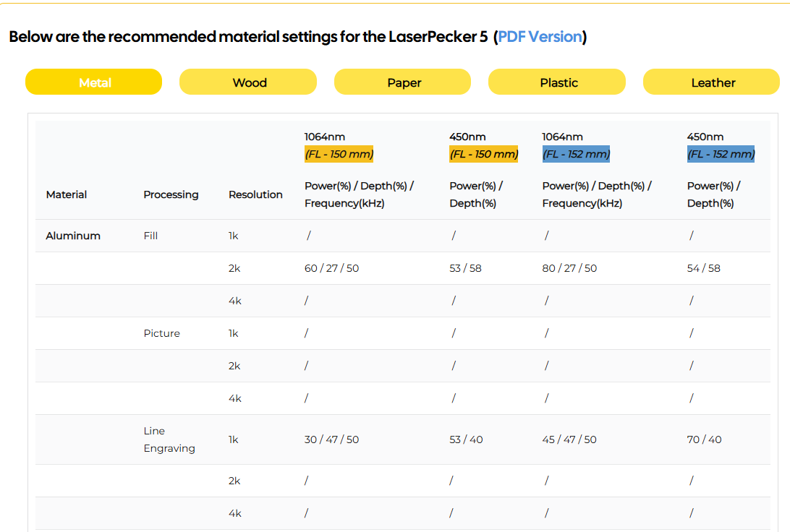This screenshot has height=532, width=790.
Task: Switch to the Wood tab
Action: pos(248,82)
